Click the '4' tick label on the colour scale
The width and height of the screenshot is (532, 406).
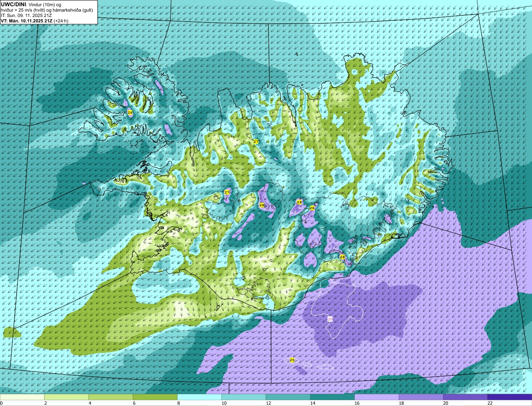pos(90,403)
